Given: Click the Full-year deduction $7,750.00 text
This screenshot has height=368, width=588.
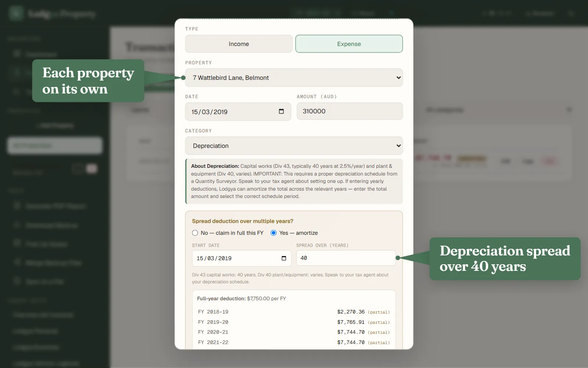Looking at the screenshot, I should (x=241, y=298).
